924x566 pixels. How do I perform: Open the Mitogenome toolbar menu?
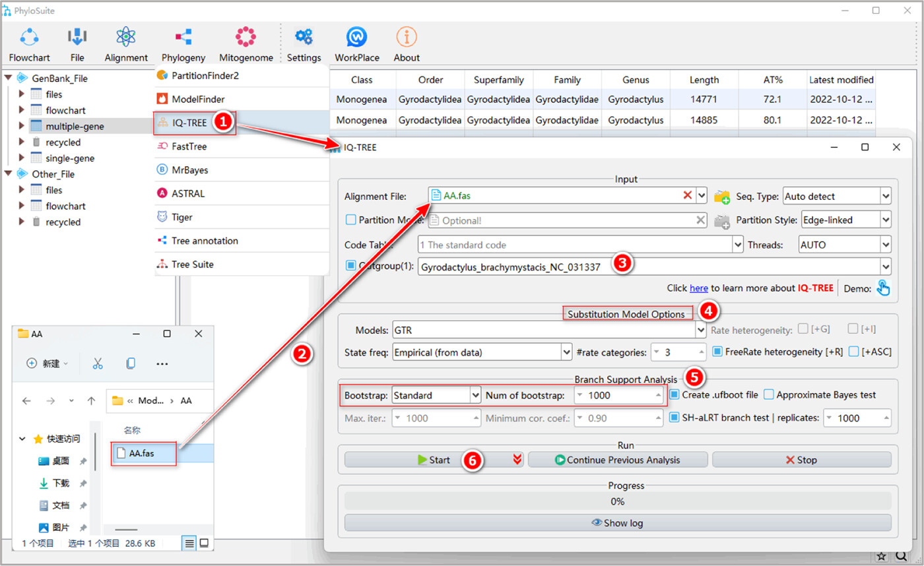click(x=246, y=45)
